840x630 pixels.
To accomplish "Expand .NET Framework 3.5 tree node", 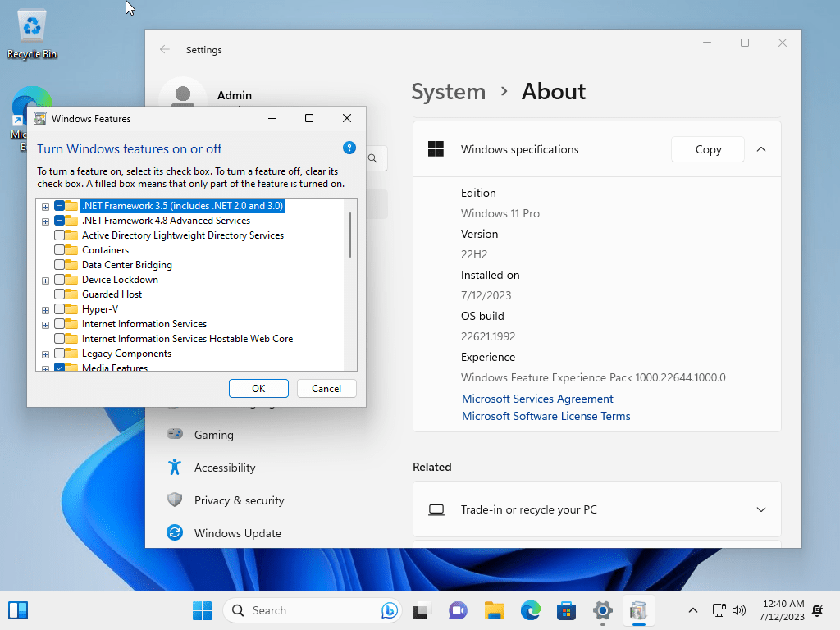I will point(46,207).
